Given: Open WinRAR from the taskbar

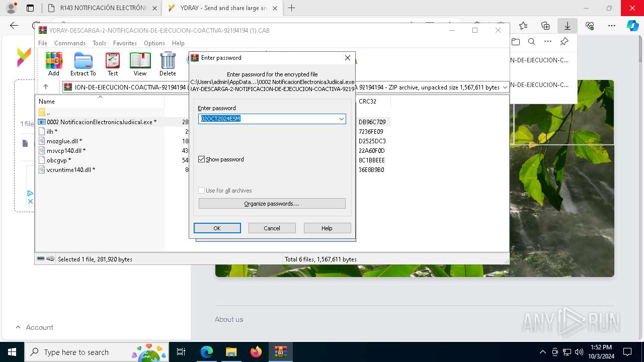Looking at the screenshot, I should pos(280,352).
